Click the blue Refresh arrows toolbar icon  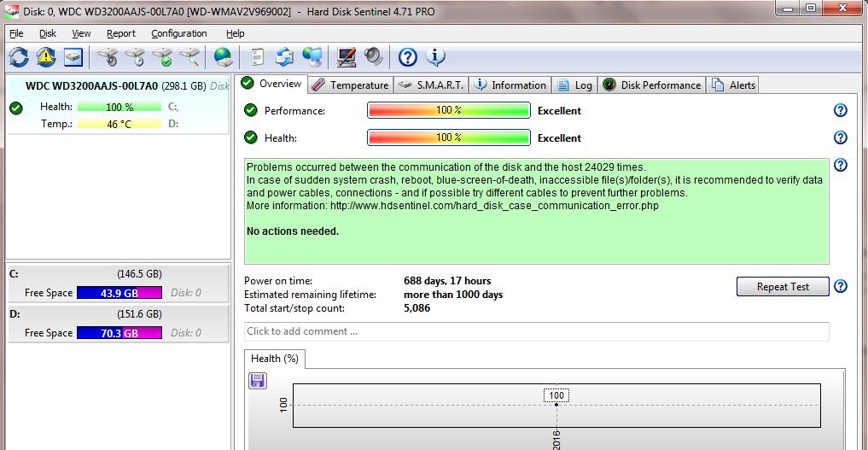[19, 57]
